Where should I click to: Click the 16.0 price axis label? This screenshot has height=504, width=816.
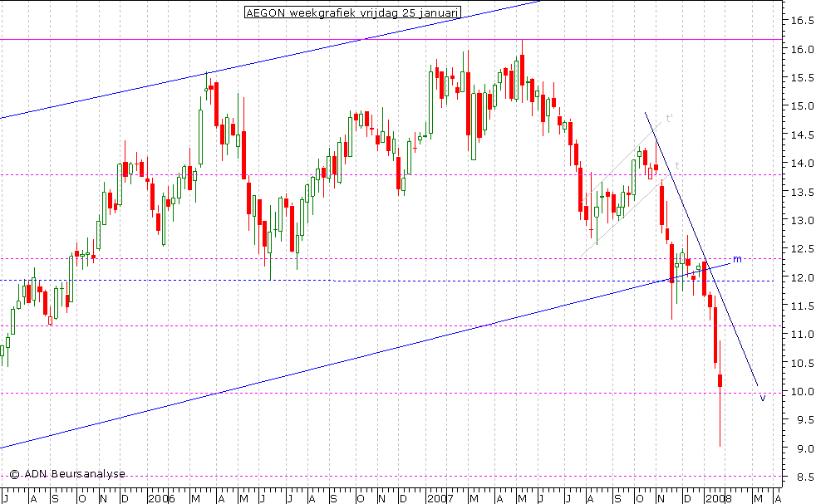pos(802,50)
